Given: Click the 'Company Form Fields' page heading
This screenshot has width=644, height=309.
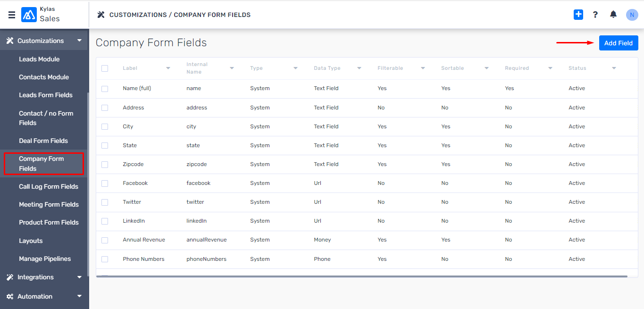Looking at the screenshot, I should click(x=151, y=42).
